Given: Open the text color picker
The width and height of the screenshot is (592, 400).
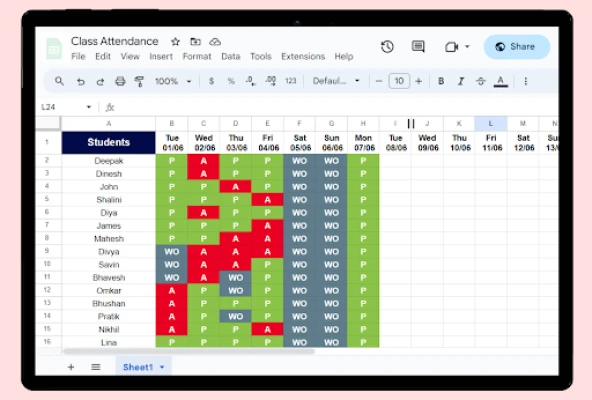Looking at the screenshot, I should tap(501, 81).
